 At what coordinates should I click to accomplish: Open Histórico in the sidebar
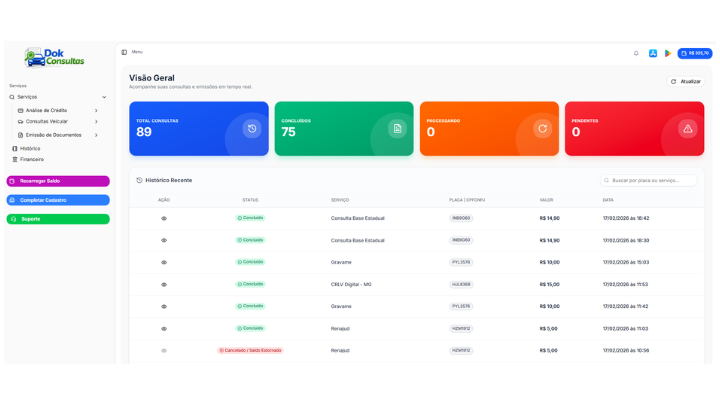coord(30,148)
